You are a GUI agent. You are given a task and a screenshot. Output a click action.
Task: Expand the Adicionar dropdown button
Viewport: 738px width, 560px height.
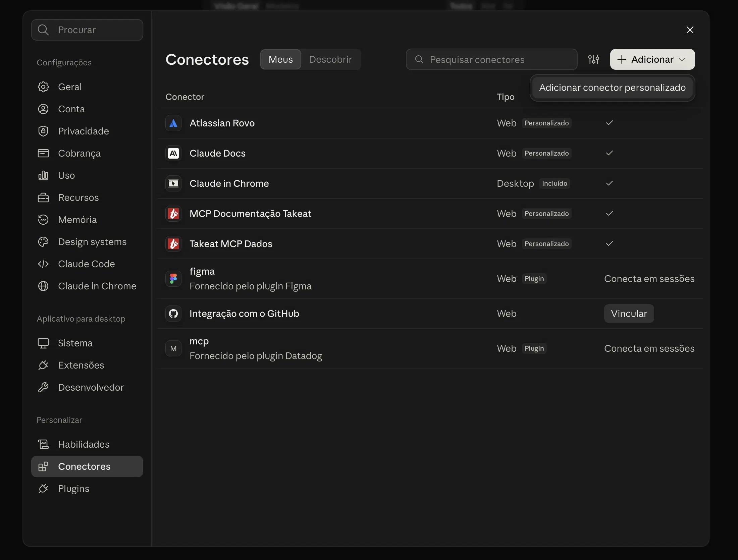tap(652, 59)
